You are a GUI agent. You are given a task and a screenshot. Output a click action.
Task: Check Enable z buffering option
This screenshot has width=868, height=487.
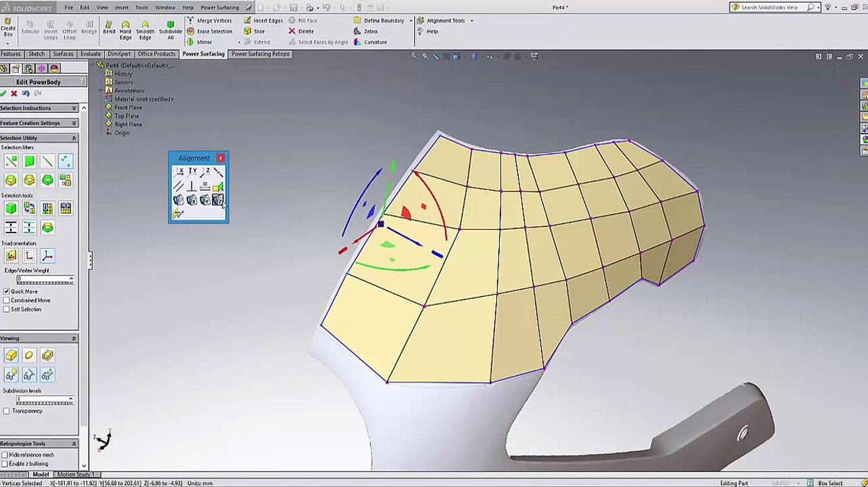tap(5, 464)
